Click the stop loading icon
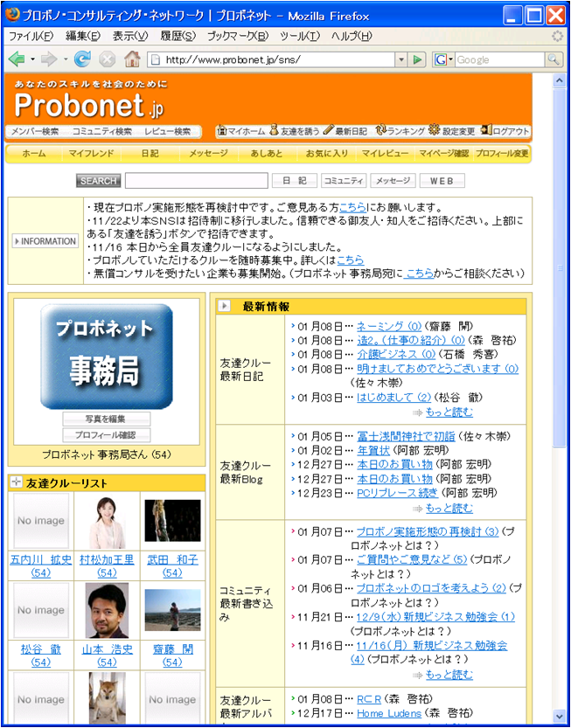This screenshot has height=728, width=571. [107, 59]
